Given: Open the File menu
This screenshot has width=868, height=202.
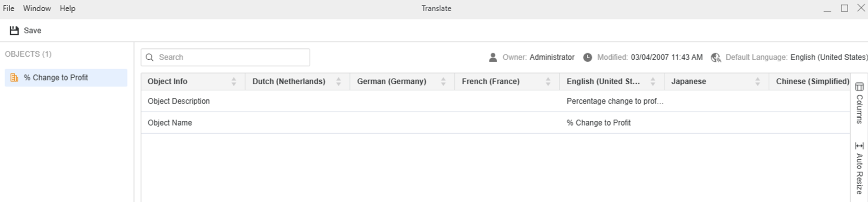Looking at the screenshot, I should coord(9,8).
